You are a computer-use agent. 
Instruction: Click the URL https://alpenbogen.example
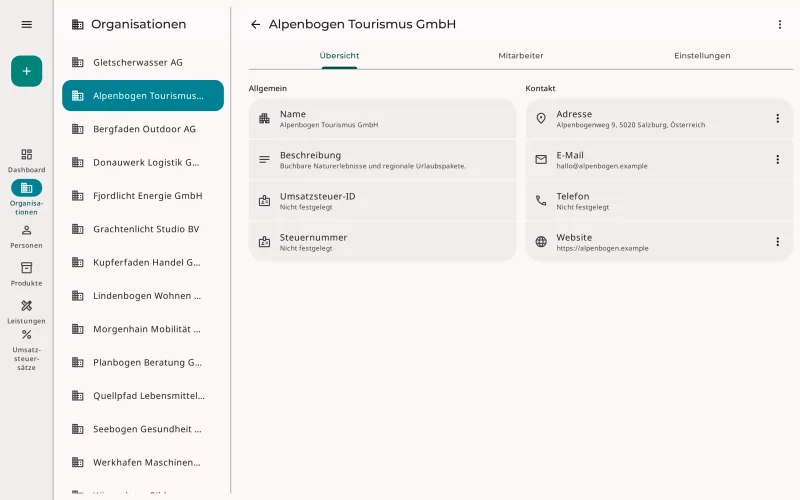coord(602,248)
